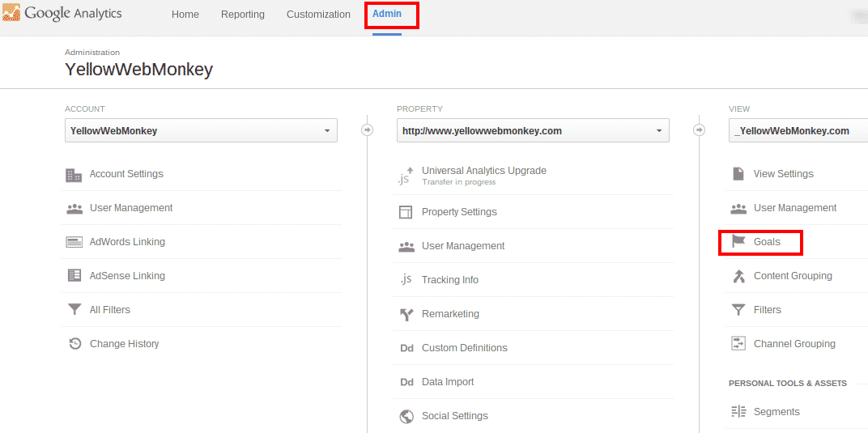Click the Channel Grouping icon
Screen dimensions: 868x433
(x=738, y=343)
